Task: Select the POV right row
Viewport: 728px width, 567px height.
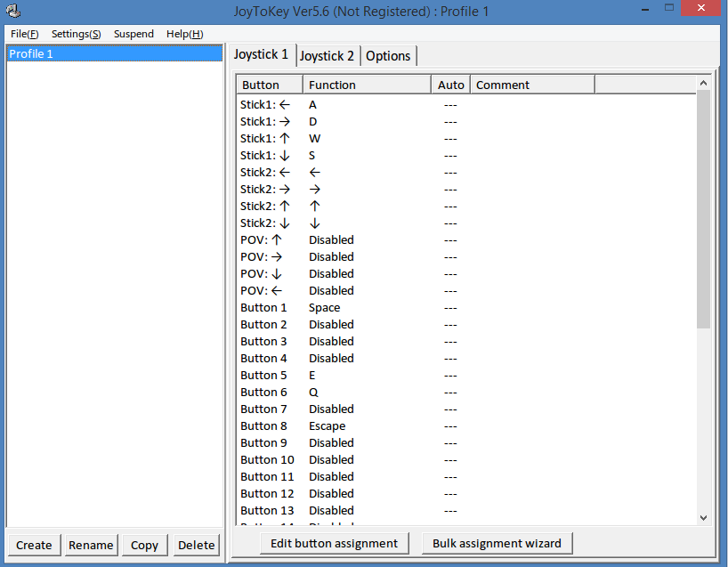Action: pyautogui.click(x=466, y=257)
